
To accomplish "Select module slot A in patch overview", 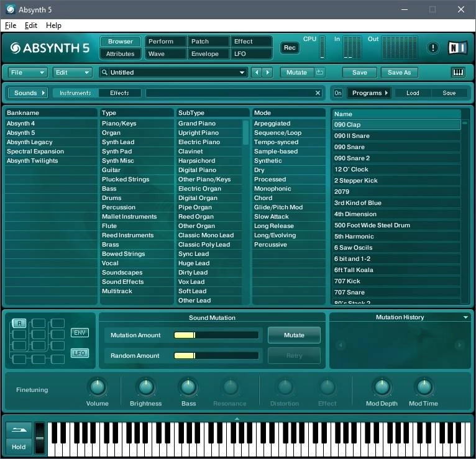I will pyautogui.click(x=19, y=323).
